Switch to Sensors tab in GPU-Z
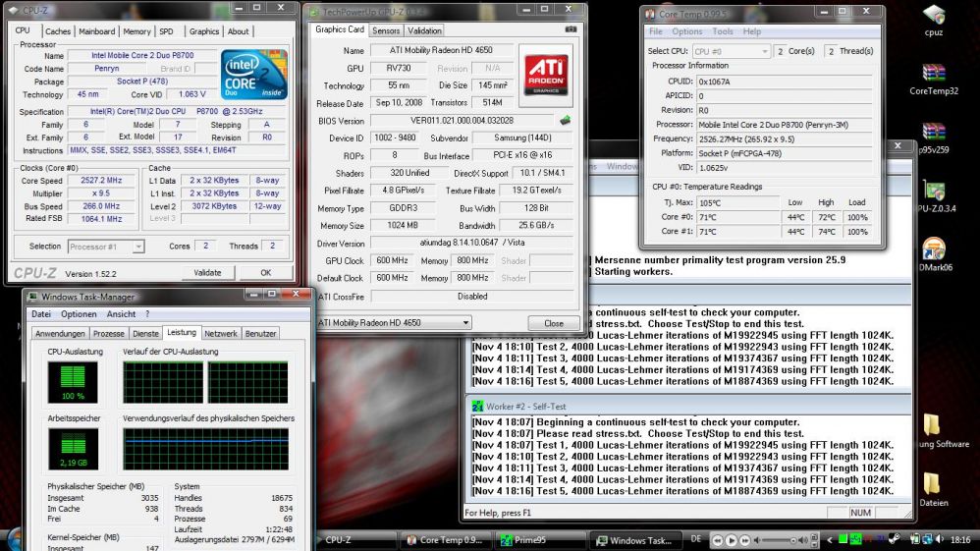This screenshot has width=980, height=551. (x=386, y=30)
